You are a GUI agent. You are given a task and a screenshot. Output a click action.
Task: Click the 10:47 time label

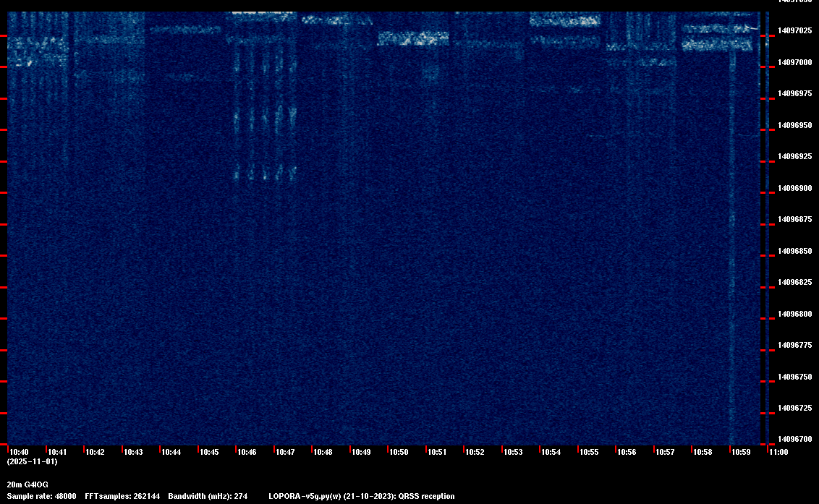(x=285, y=452)
